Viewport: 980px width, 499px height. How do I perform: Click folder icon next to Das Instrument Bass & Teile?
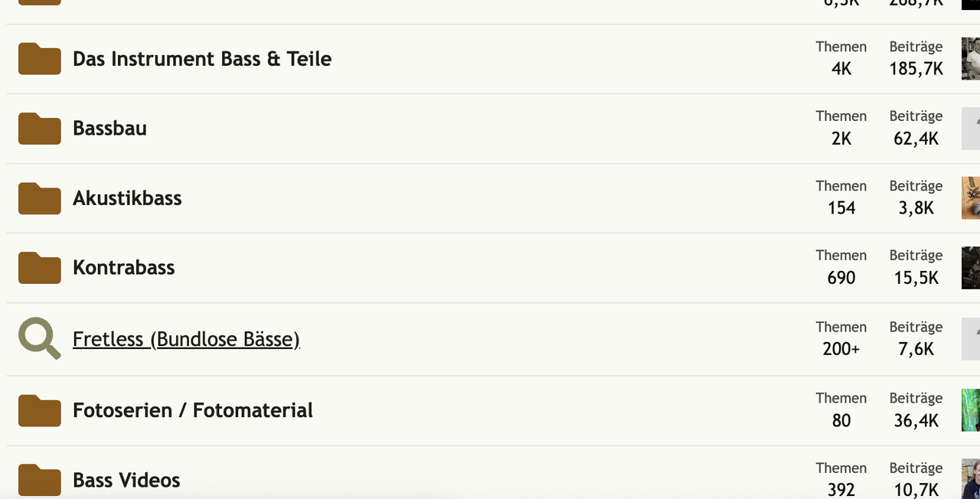click(x=39, y=59)
